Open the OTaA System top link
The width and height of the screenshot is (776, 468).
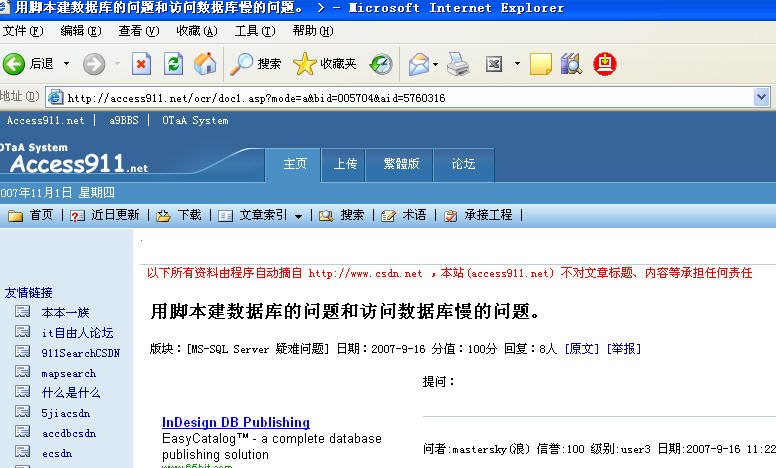tap(195, 120)
